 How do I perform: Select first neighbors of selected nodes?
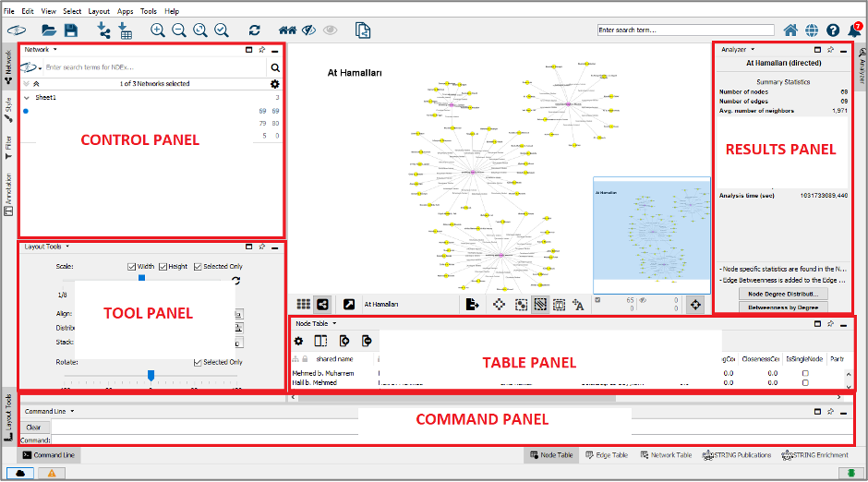(287, 30)
